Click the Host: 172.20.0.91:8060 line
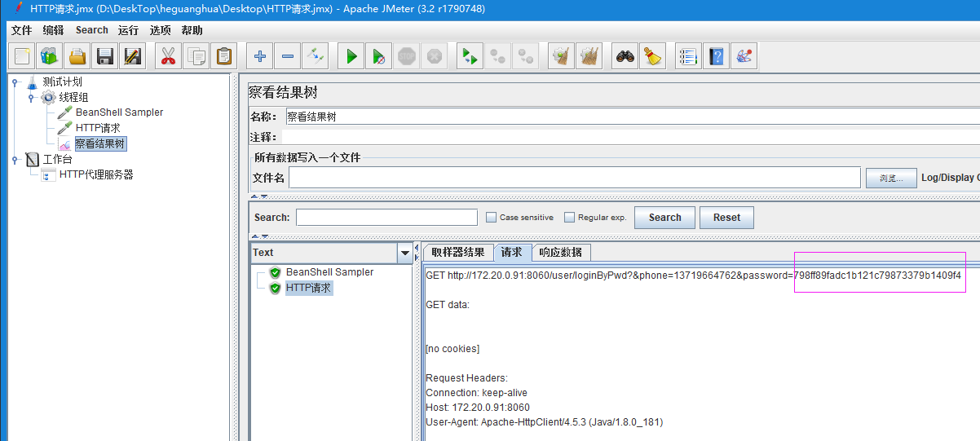Image resolution: width=980 pixels, height=441 pixels. tap(478, 408)
